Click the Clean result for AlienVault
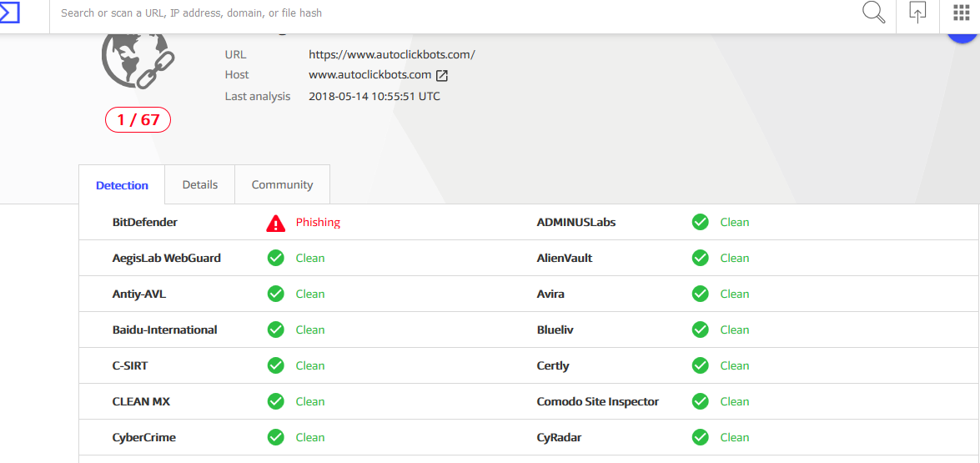This screenshot has width=980, height=463. [735, 258]
